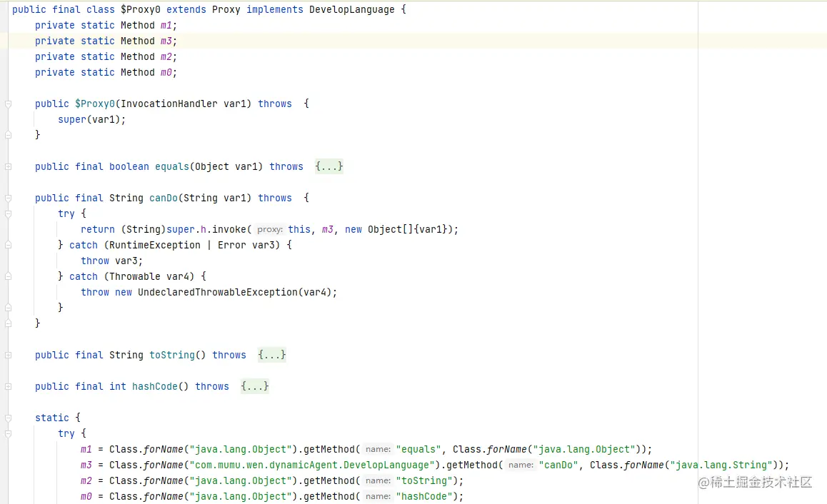
Task: Click field "m1" in its private static declaration
Action: (x=166, y=25)
